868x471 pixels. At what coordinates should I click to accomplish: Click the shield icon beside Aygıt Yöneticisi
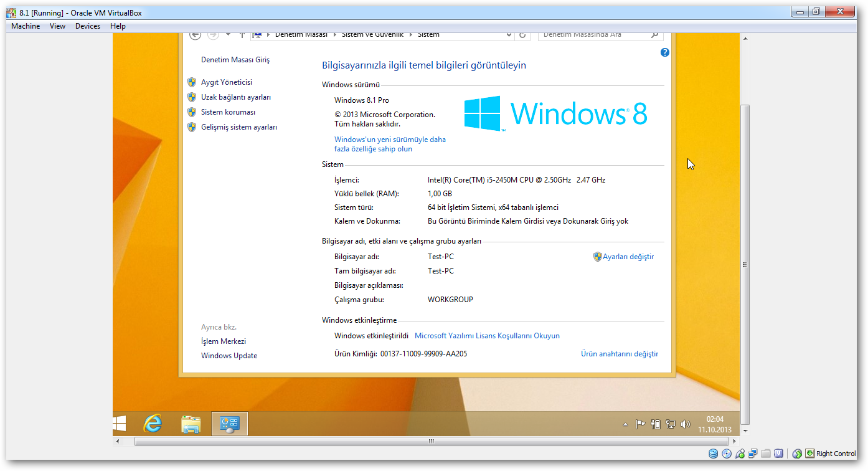click(192, 82)
